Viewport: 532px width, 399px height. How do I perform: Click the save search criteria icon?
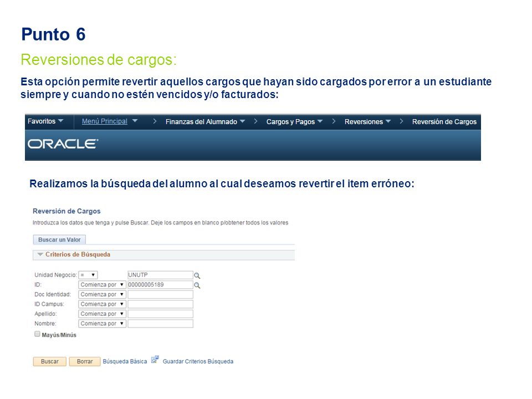(x=155, y=360)
